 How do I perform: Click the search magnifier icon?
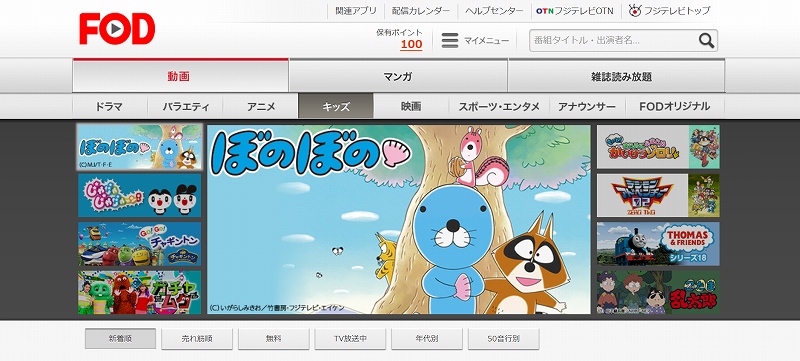(x=706, y=41)
